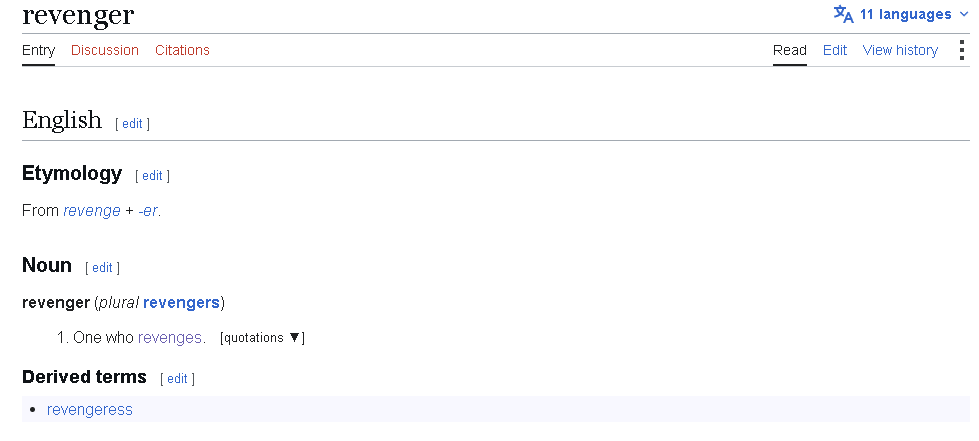The width and height of the screenshot is (979, 441).
Task: Edit the Etymology section
Action: coord(152,176)
